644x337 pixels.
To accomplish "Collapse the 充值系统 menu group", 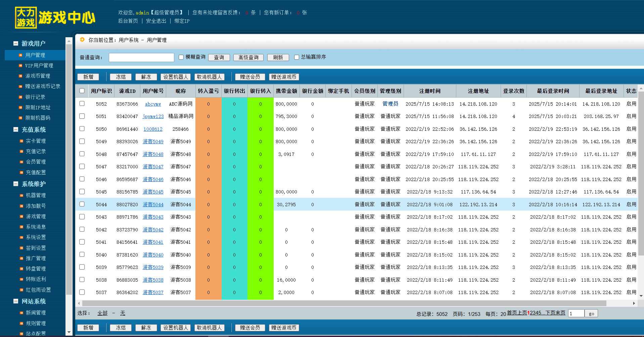I will (x=16, y=130).
